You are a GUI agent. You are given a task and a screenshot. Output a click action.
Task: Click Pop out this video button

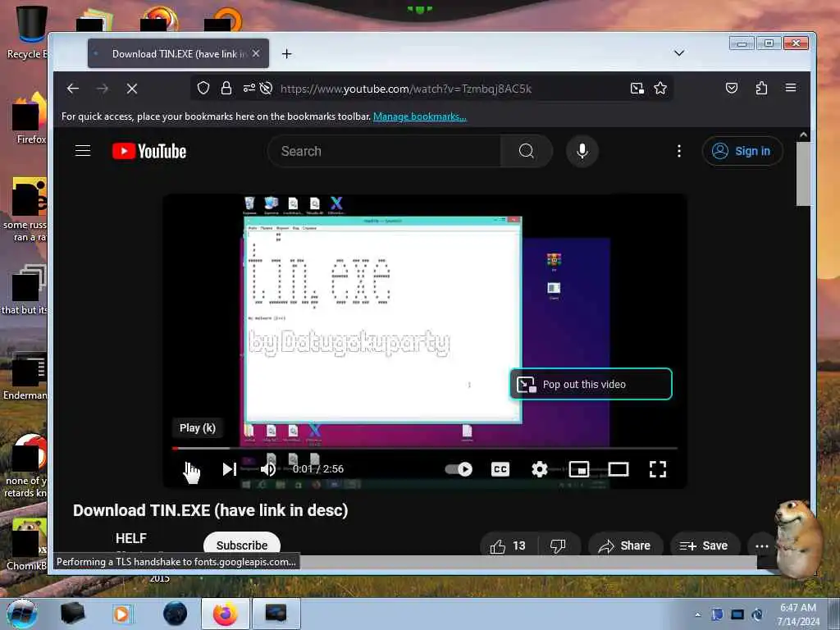tap(591, 384)
